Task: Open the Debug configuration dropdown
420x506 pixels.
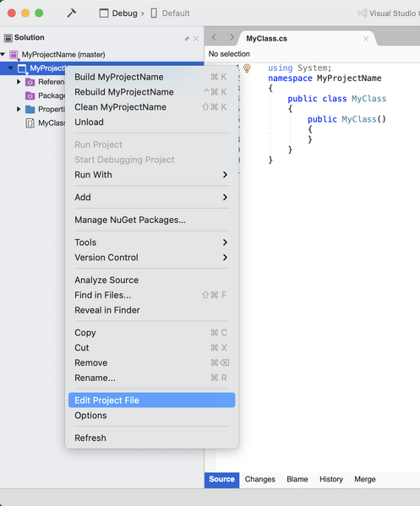Action: click(122, 14)
